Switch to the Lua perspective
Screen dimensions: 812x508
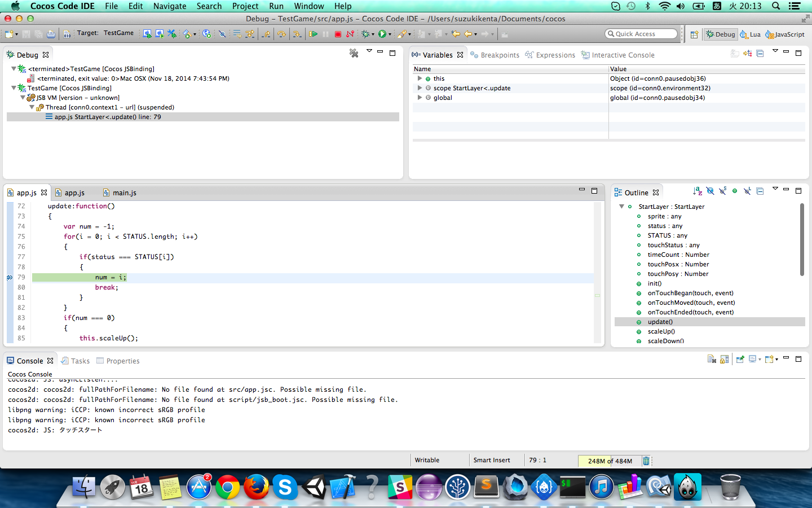pos(751,34)
